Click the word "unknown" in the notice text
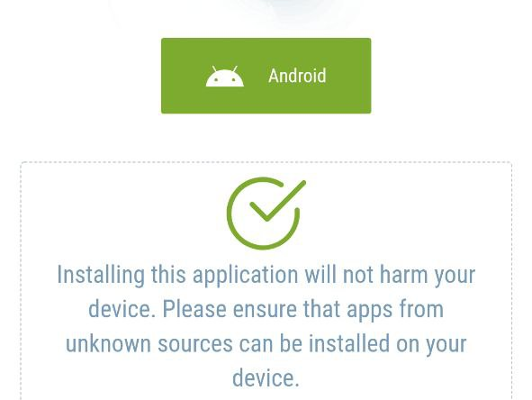 108,343
